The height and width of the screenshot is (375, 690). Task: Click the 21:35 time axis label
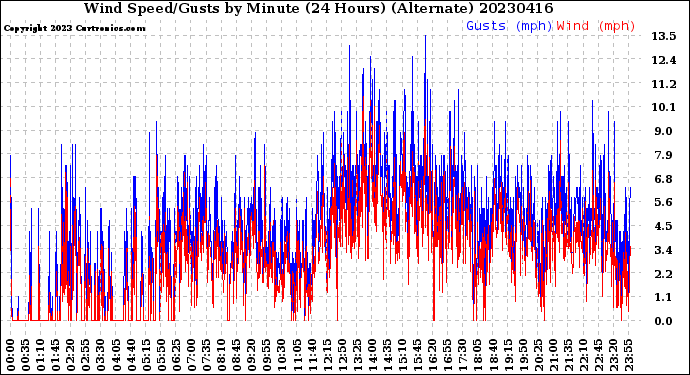[x=568, y=355]
